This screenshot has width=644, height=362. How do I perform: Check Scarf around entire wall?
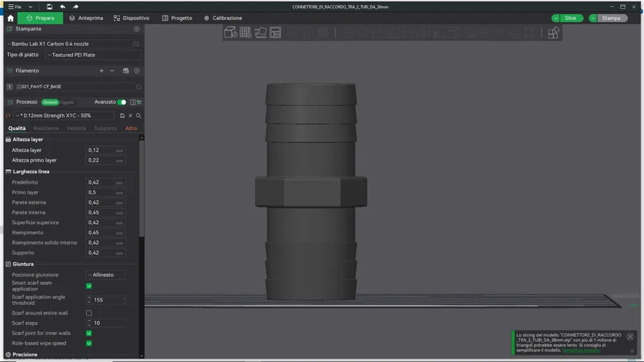pos(89,313)
